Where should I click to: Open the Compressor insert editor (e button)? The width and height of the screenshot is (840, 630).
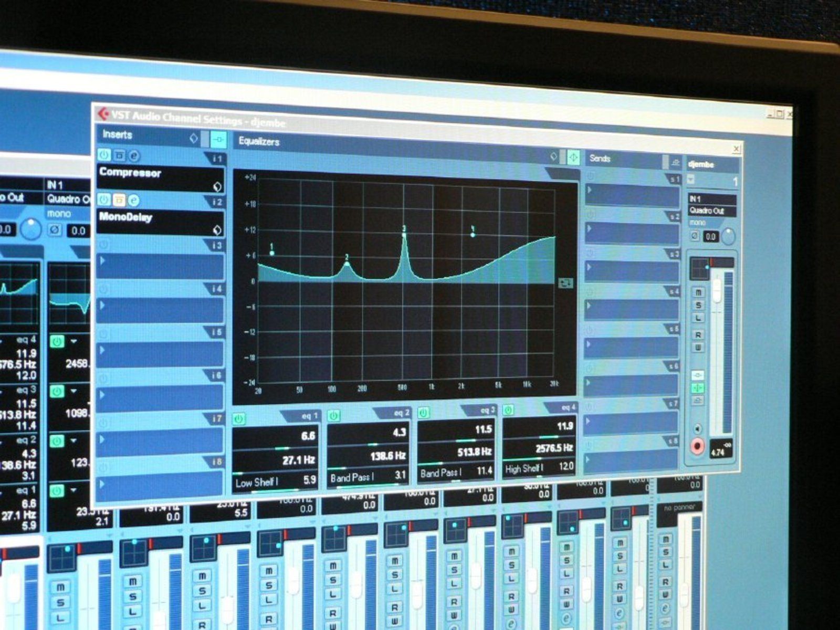134,156
